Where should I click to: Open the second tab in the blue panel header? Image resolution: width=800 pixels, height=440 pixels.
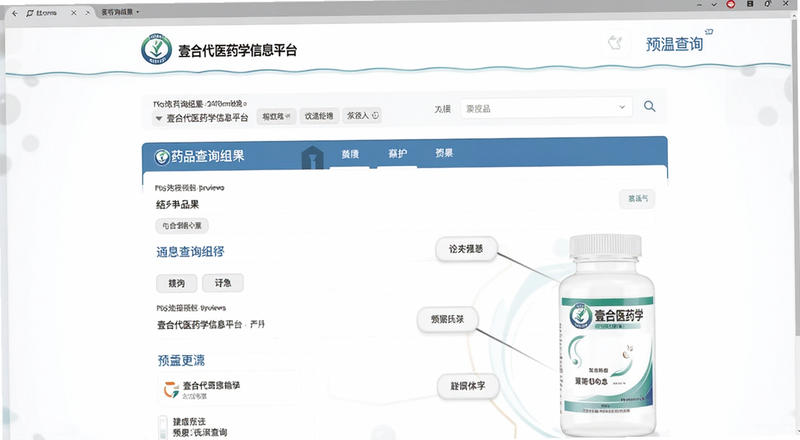397,154
